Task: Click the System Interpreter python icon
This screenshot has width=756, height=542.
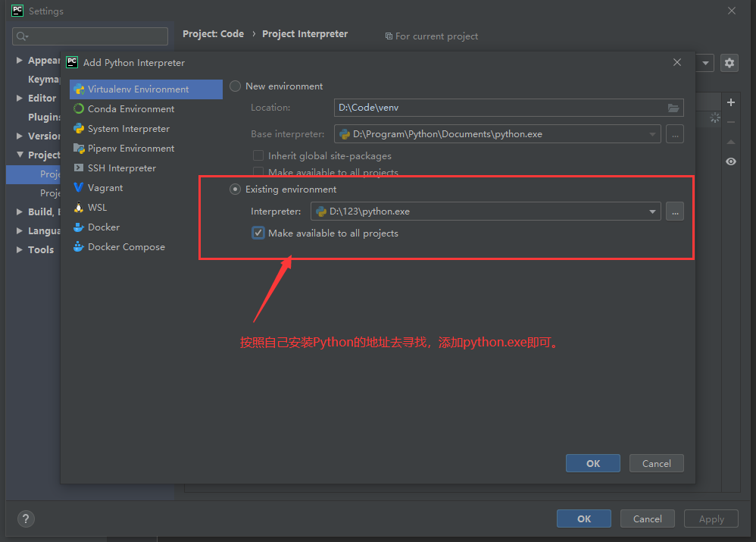Action: point(79,129)
